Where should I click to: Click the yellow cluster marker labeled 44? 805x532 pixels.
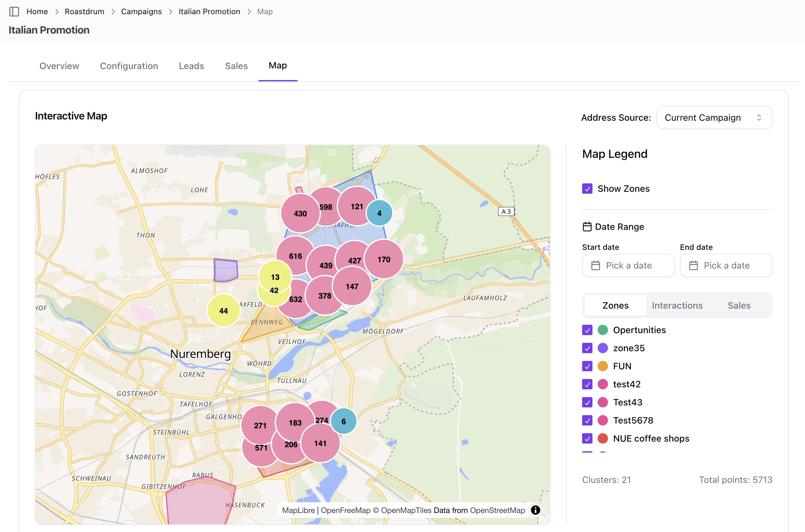click(x=224, y=311)
